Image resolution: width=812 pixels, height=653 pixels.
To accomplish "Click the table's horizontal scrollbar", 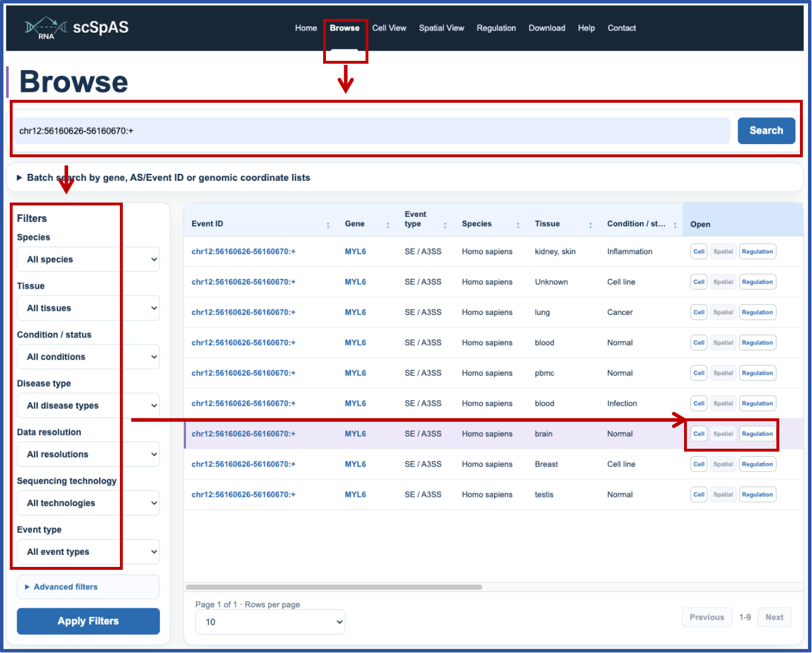I will coord(334,587).
